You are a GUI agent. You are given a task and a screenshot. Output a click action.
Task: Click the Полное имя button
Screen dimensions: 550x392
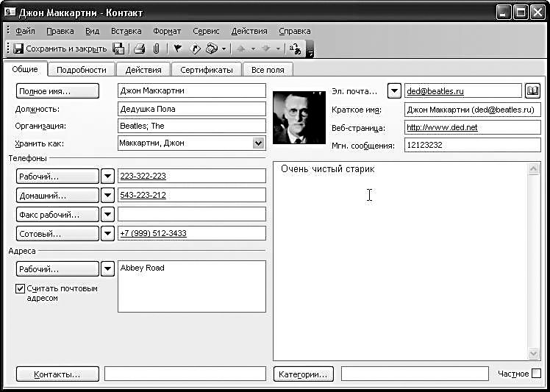coord(57,91)
